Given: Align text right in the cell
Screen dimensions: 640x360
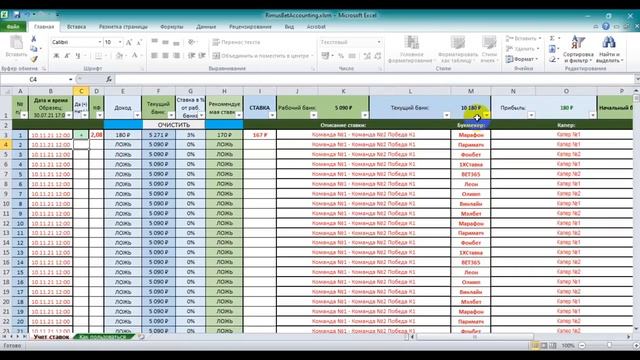Looking at the screenshot, I should (x=176, y=56).
